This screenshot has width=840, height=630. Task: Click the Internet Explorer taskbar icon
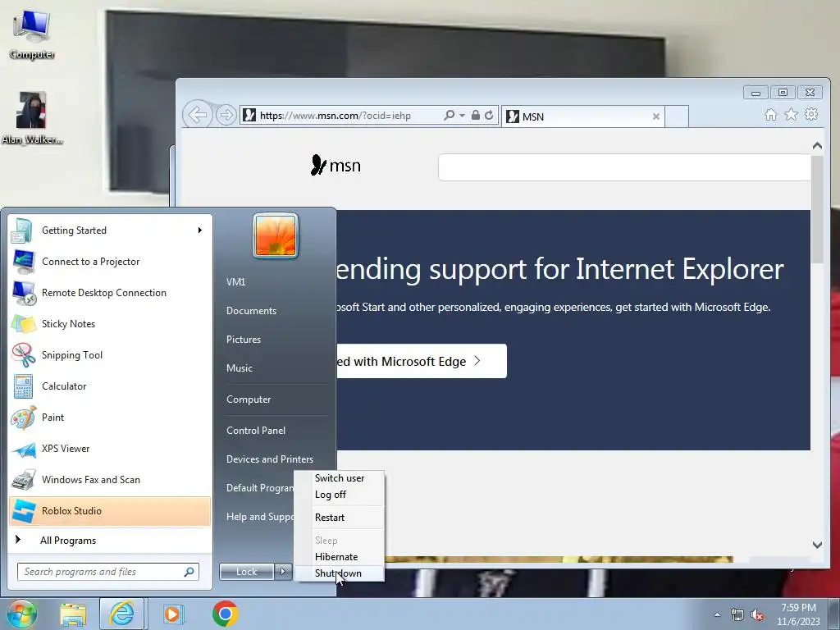122,614
